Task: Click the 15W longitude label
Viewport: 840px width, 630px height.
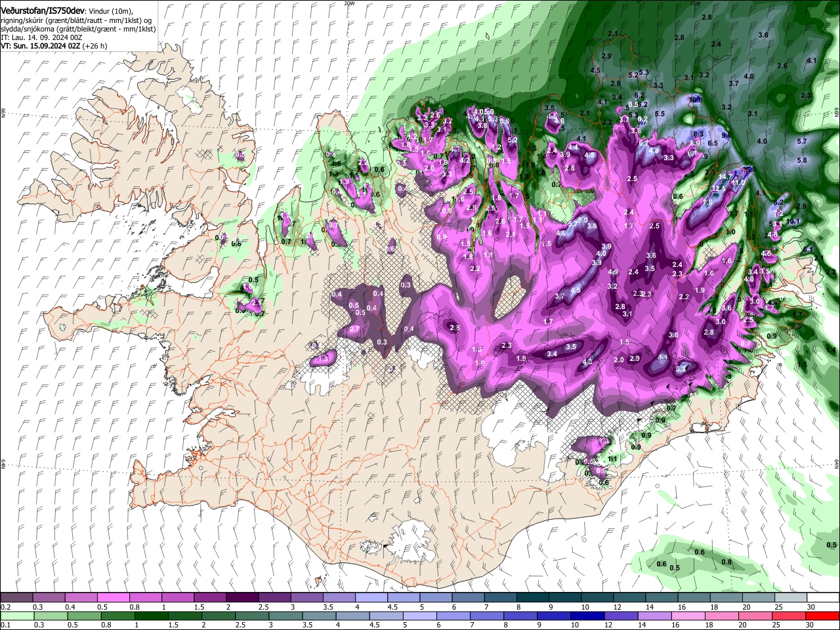Action: coord(695,3)
